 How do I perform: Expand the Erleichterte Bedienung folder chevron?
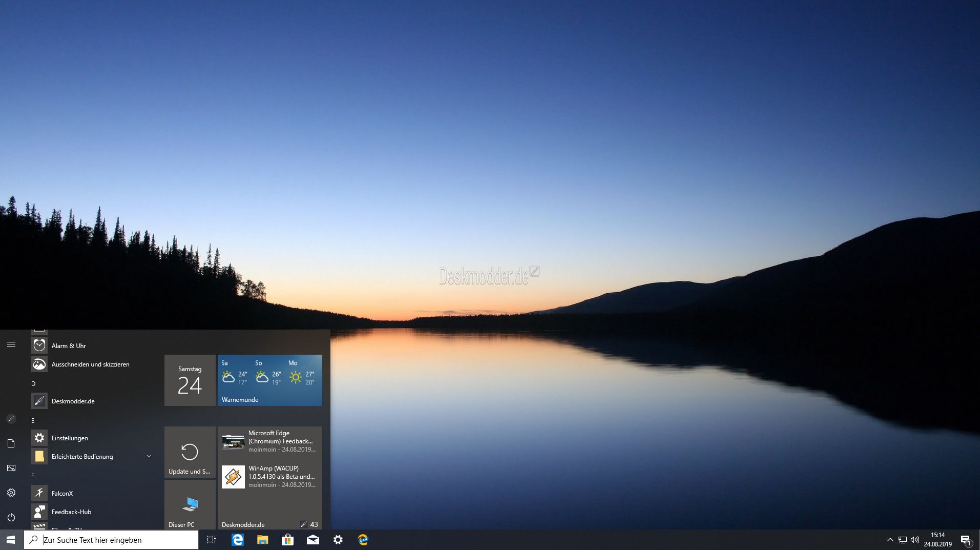tap(149, 456)
